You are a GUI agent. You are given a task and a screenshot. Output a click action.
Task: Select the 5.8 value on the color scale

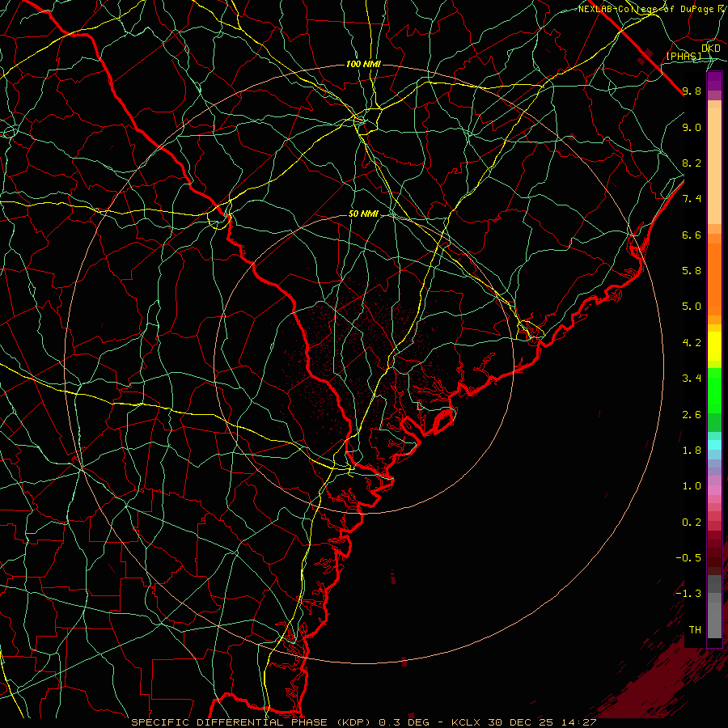[x=692, y=271]
